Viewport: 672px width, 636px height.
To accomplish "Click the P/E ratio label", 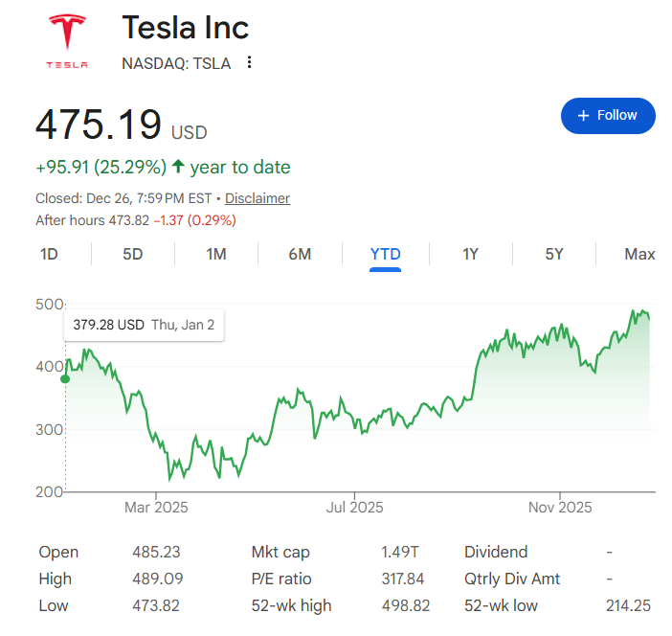I will [x=281, y=579].
